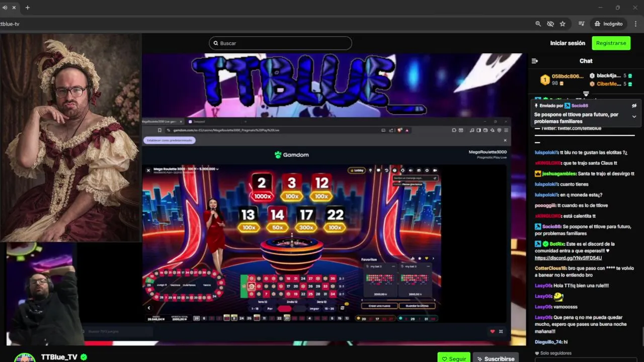Click the address bar URL text
The width and height of the screenshot is (644, 362).
(10, 24)
